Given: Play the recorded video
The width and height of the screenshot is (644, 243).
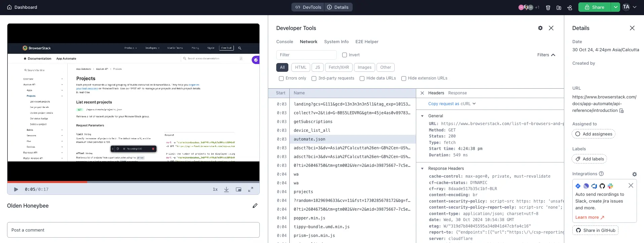Looking at the screenshot, I should (16, 189).
